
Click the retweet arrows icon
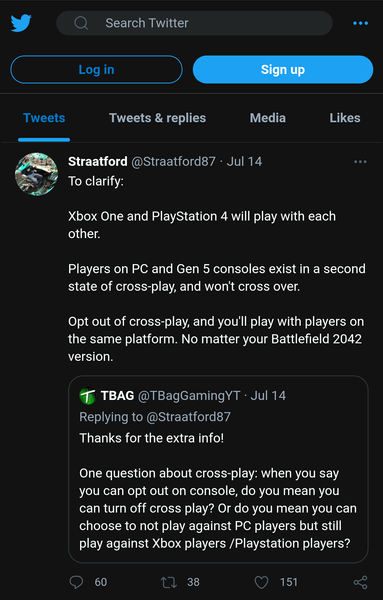(x=168, y=582)
